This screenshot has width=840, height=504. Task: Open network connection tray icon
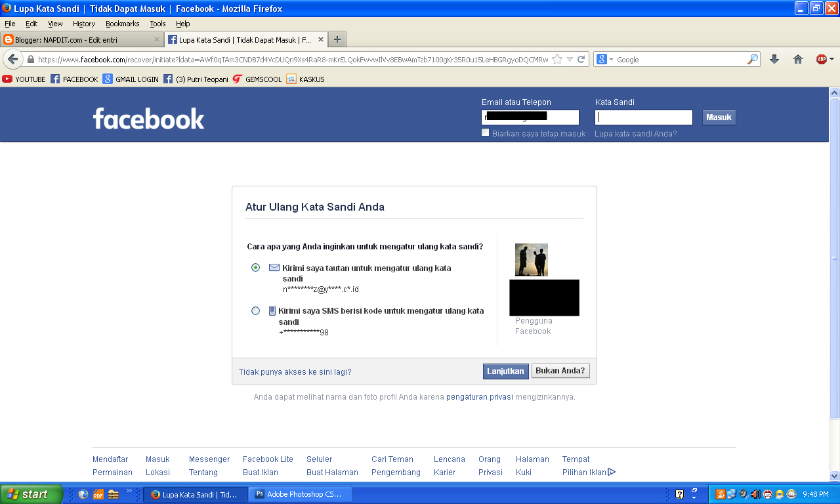pyautogui.click(x=732, y=494)
